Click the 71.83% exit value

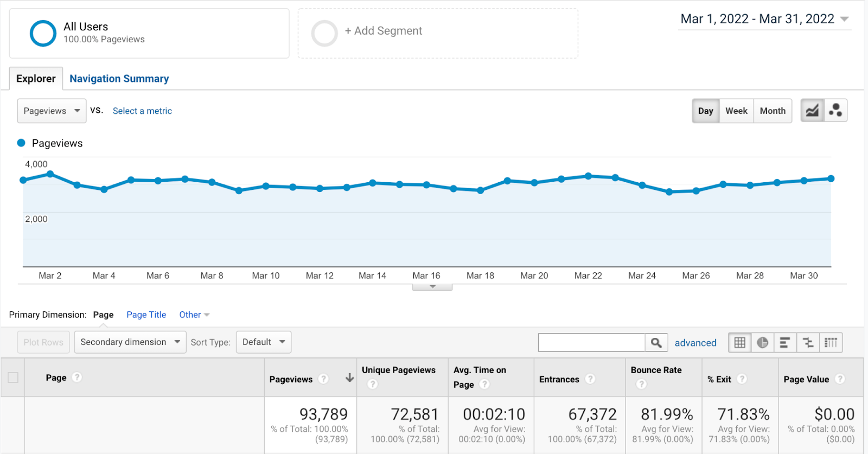(743, 414)
